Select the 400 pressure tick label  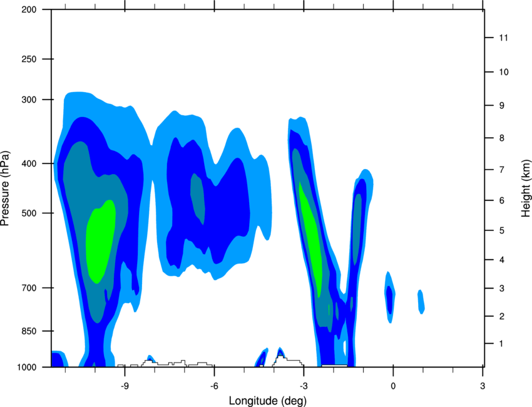[29, 163]
